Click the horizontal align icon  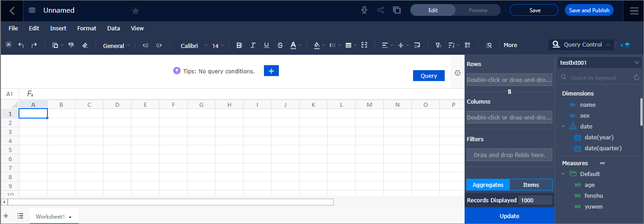click(385, 45)
